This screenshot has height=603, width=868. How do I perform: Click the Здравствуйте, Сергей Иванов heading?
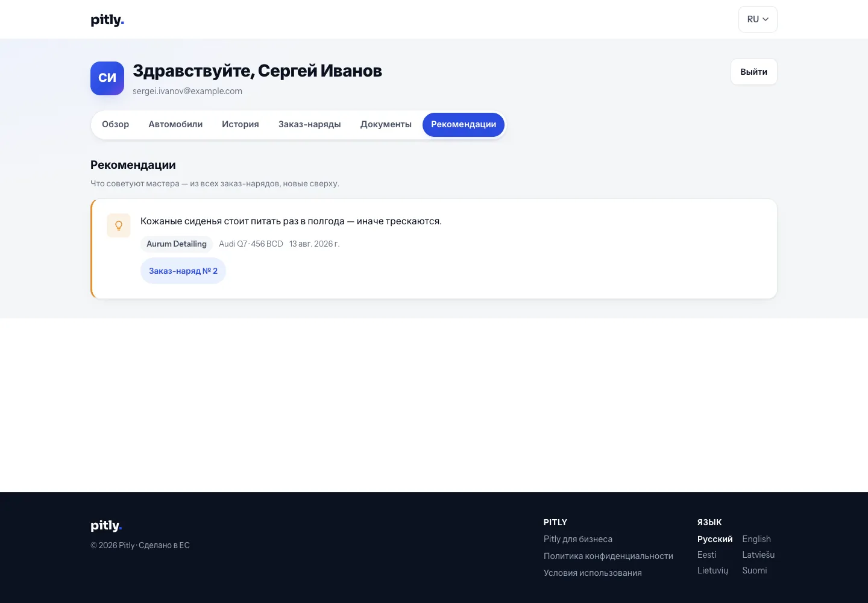257,71
